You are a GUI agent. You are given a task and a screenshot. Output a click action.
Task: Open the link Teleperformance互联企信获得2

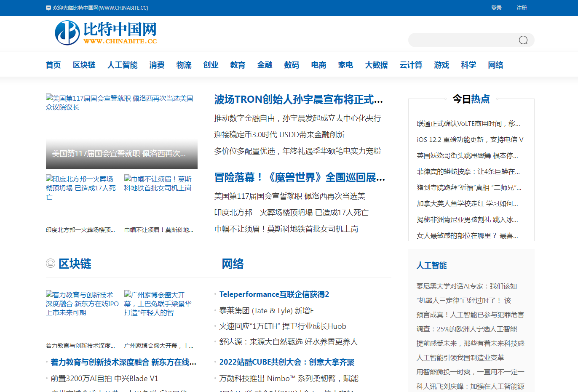pyautogui.click(x=274, y=294)
